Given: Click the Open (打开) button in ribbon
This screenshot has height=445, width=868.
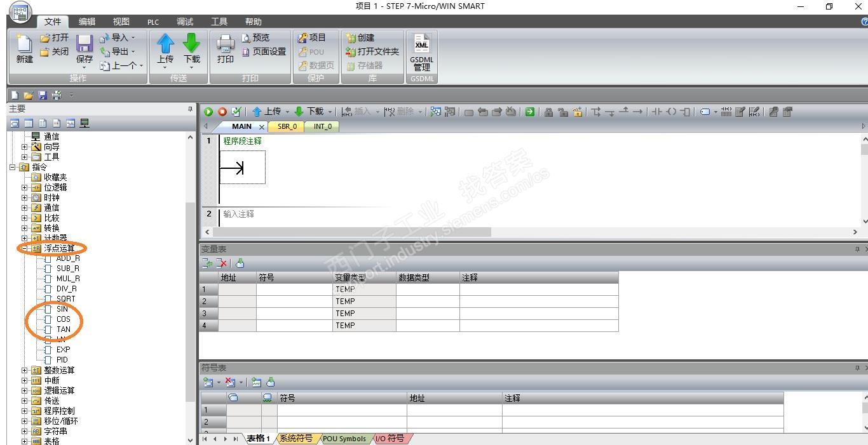Looking at the screenshot, I should click(54, 38).
